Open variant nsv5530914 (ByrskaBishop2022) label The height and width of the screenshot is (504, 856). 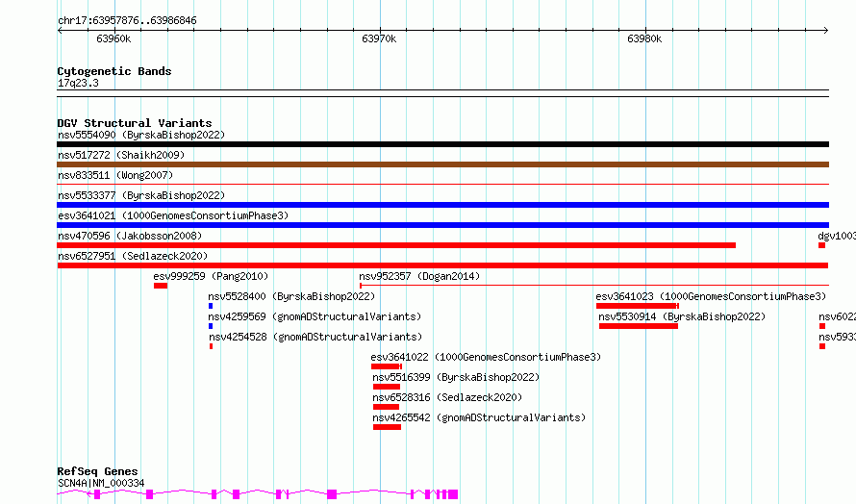click(x=682, y=316)
